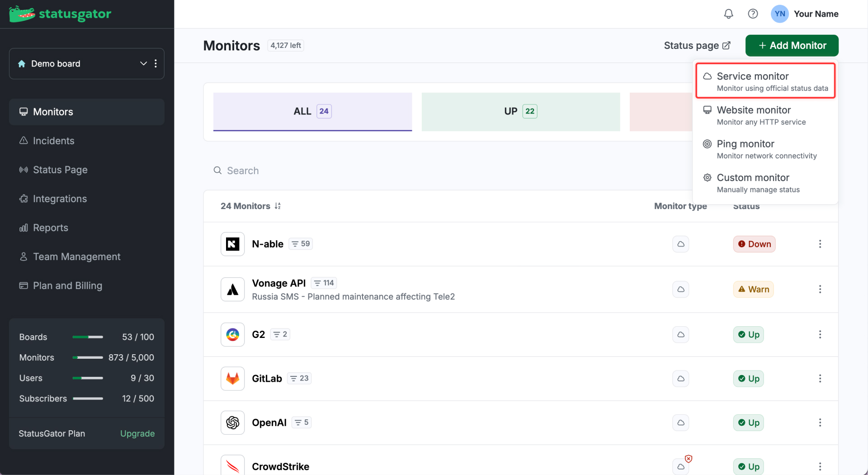Open Integrations in the sidebar
Image resolution: width=868 pixels, height=475 pixels.
tap(87, 199)
